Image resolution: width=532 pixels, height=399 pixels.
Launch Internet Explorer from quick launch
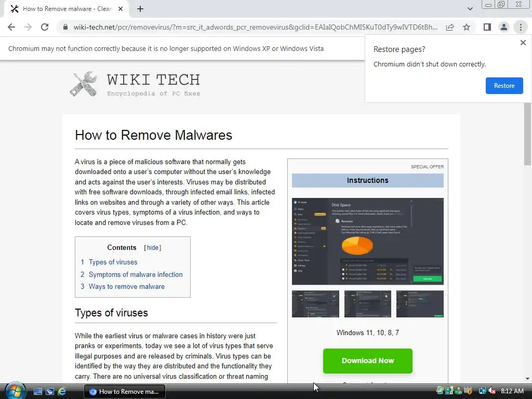click(x=62, y=392)
